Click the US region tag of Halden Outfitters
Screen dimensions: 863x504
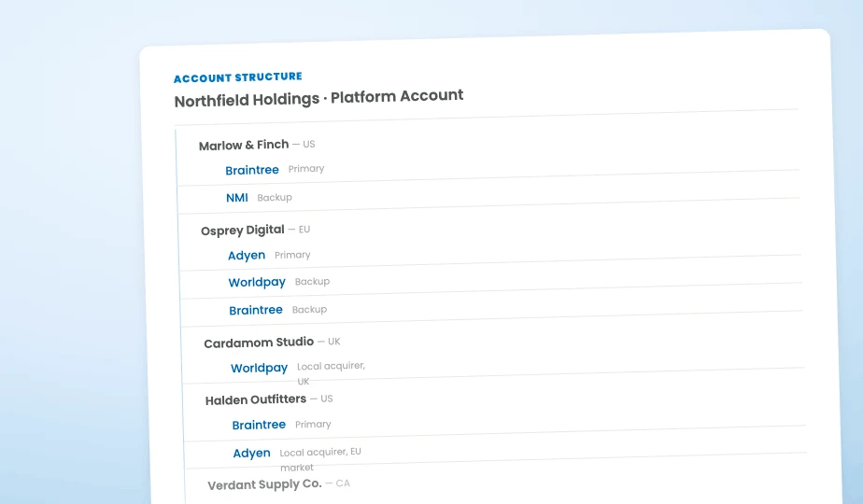click(326, 399)
